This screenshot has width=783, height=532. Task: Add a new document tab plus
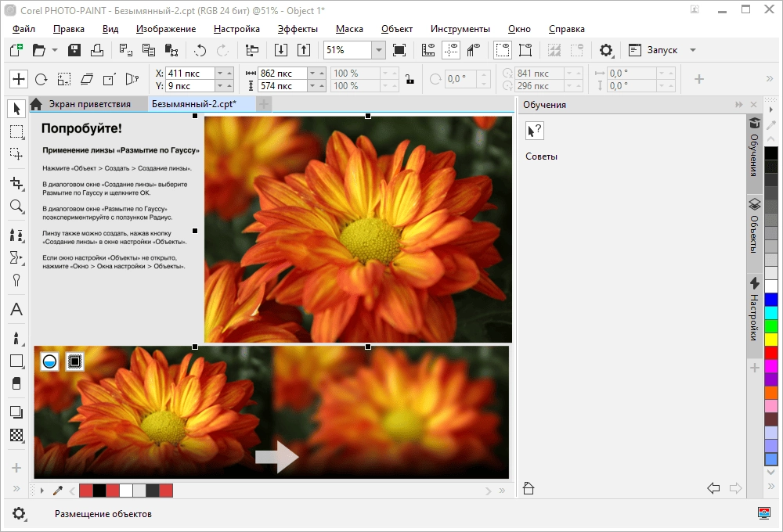tap(264, 104)
